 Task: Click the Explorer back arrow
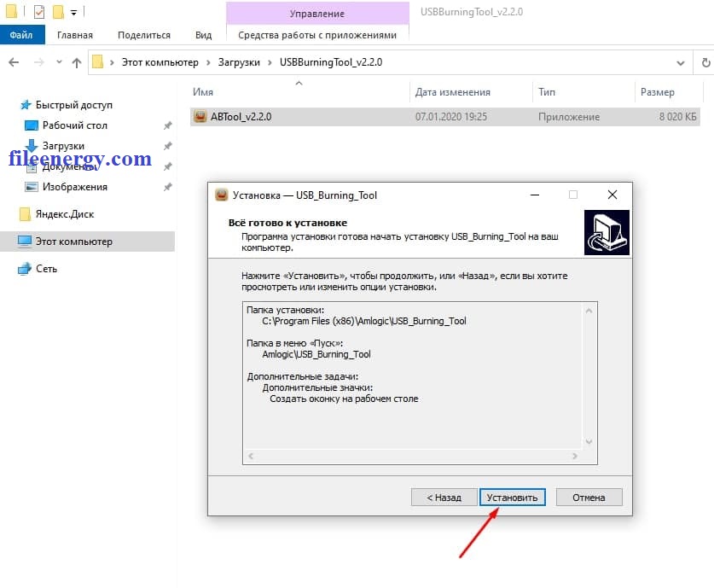point(14,62)
